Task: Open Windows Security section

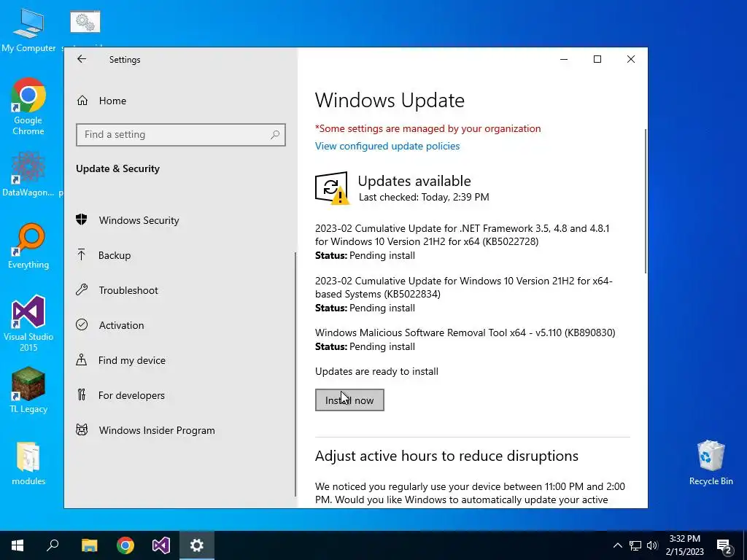Action: click(181, 220)
